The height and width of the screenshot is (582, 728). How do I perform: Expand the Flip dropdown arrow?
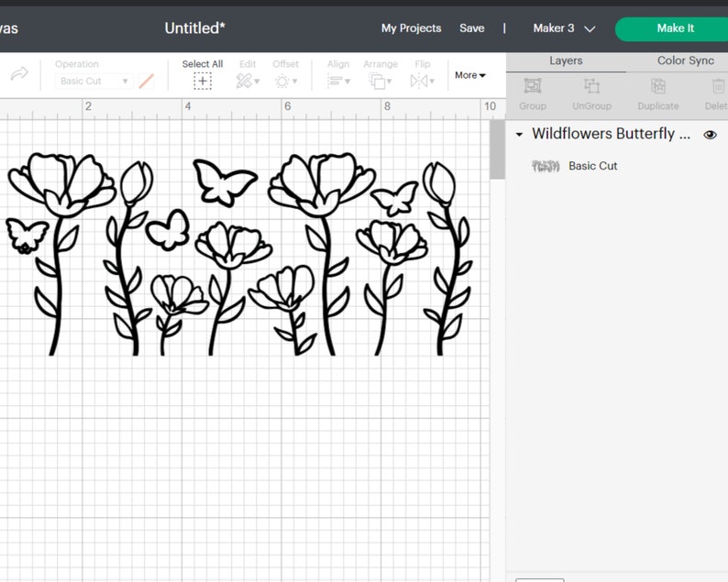[x=432, y=82]
